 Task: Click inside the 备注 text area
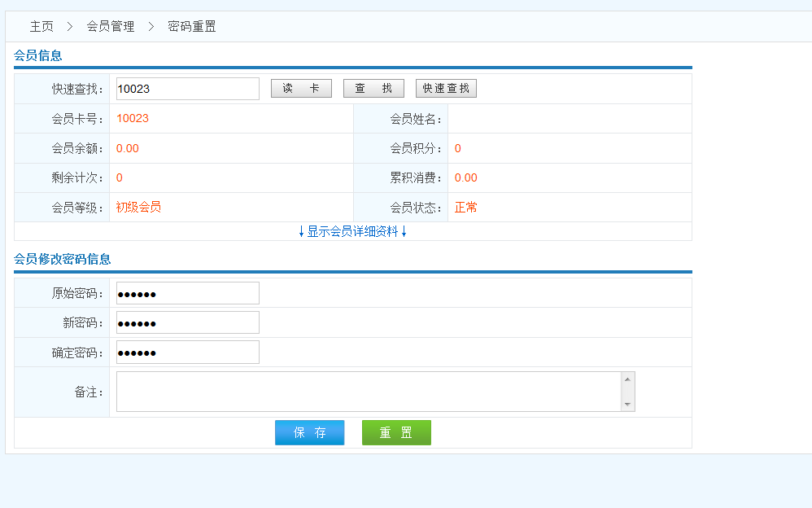(x=368, y=392)
